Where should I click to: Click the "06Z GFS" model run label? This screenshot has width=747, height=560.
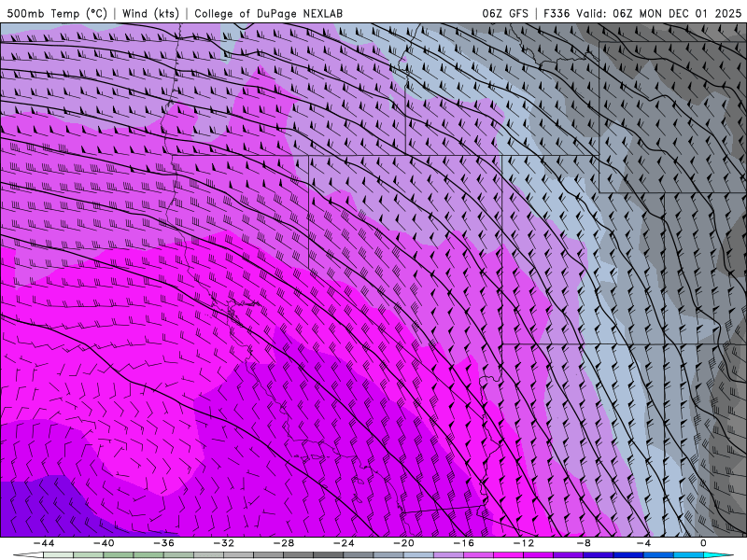point(505,13)
